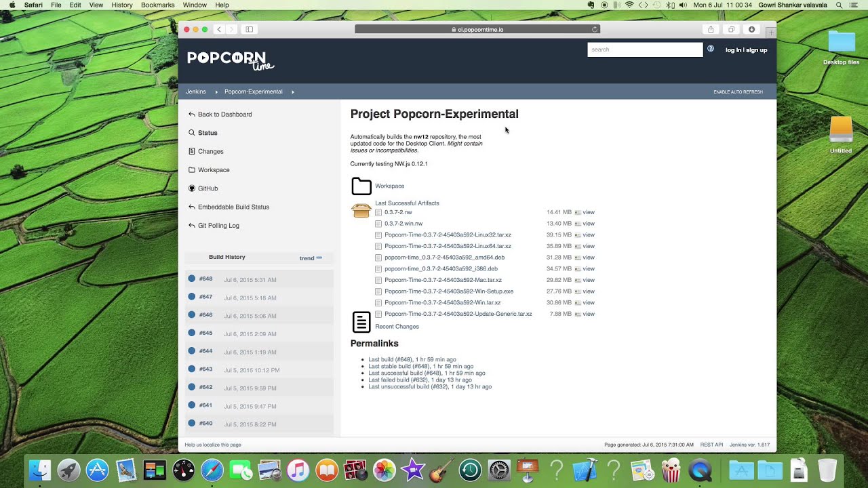This screenshot has height=488, width=868.
Task: Open Launchpad from the Dock
Action: 69,470
